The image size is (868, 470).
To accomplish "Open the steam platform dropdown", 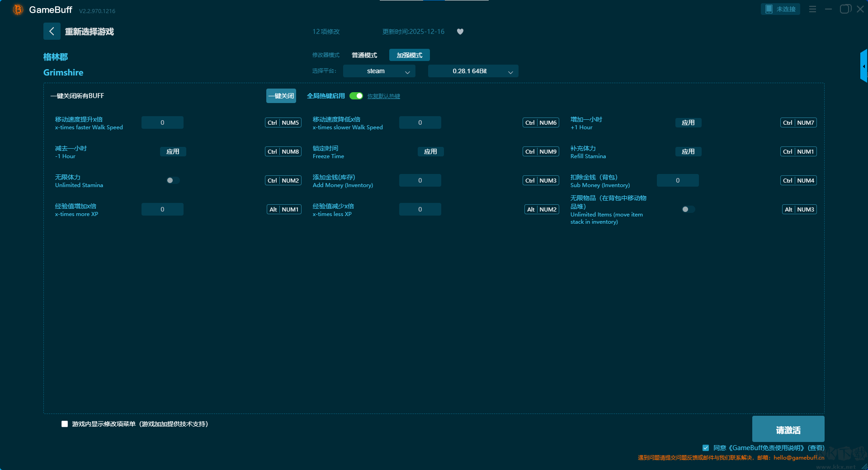I will tap(379, 71).
